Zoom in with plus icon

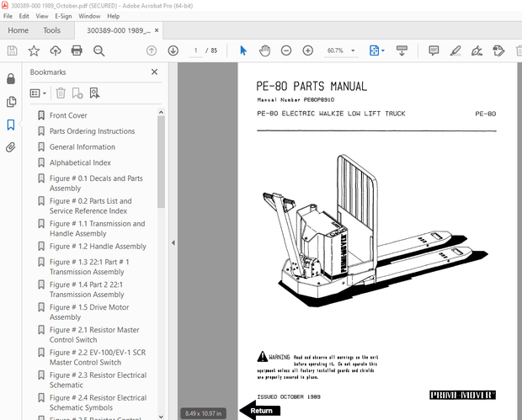tap(308, 51)
